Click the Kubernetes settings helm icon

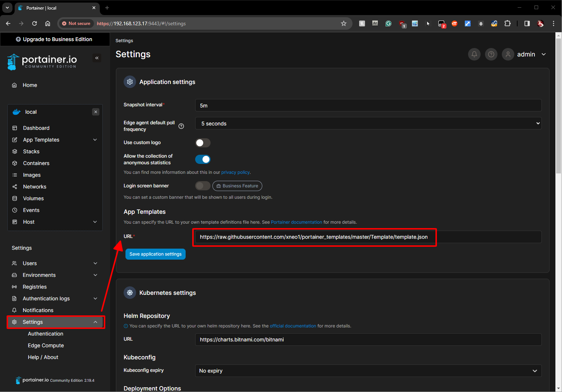tap(130, 293)
